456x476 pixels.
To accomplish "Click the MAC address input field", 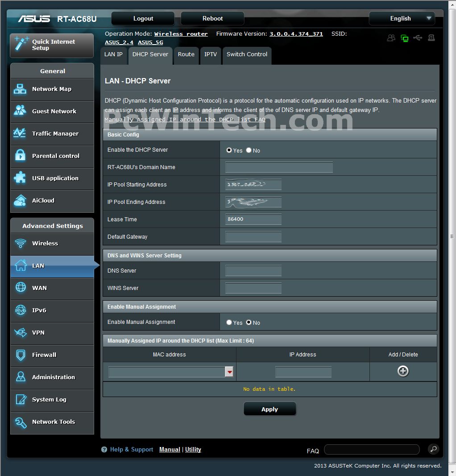I will (x=167, y=372).
